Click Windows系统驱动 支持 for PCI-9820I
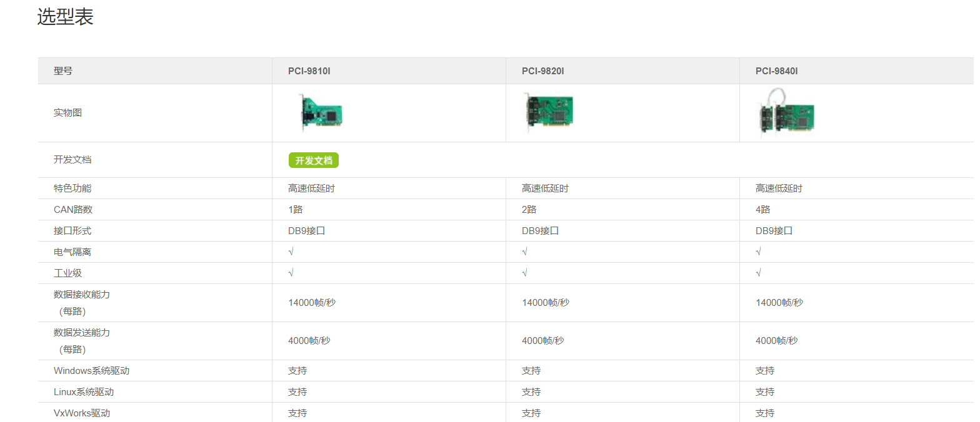980x422 pixels. coord(531,370)
